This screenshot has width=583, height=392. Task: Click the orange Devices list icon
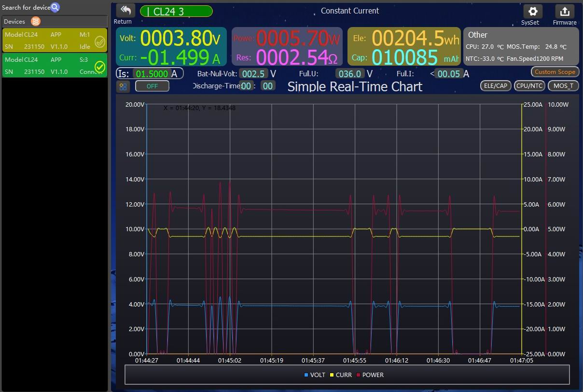point(36,21)
